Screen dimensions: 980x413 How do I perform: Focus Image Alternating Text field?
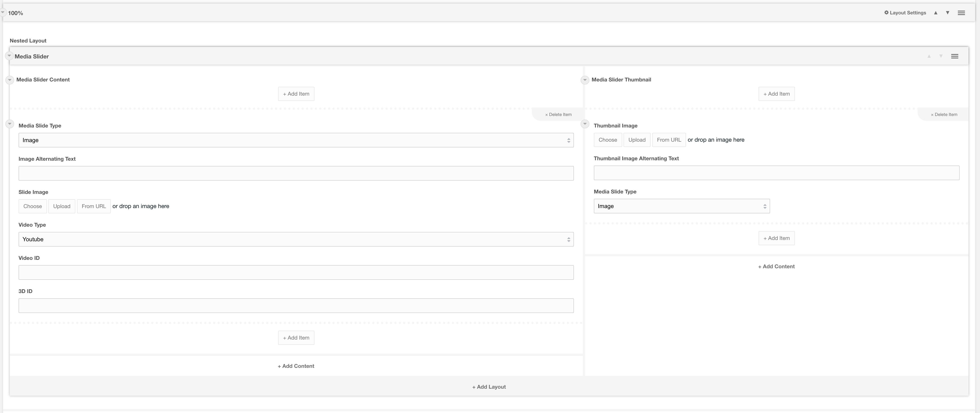296,174
